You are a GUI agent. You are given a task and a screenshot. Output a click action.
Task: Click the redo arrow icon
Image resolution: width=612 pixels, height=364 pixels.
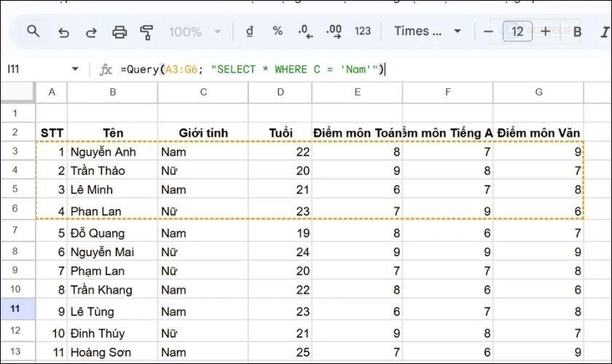pyautogui.click(x=91, y=32)
